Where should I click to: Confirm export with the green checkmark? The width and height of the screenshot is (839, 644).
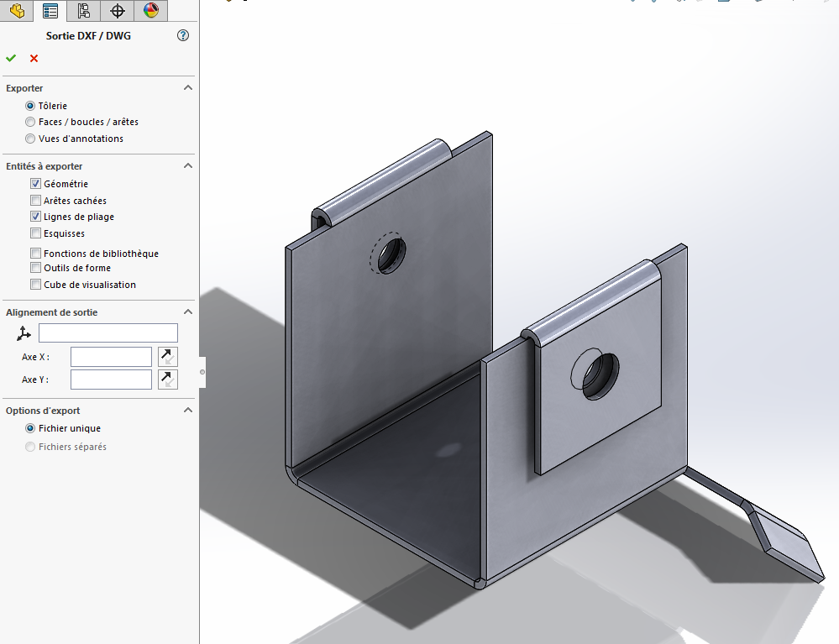coord(11,58)
